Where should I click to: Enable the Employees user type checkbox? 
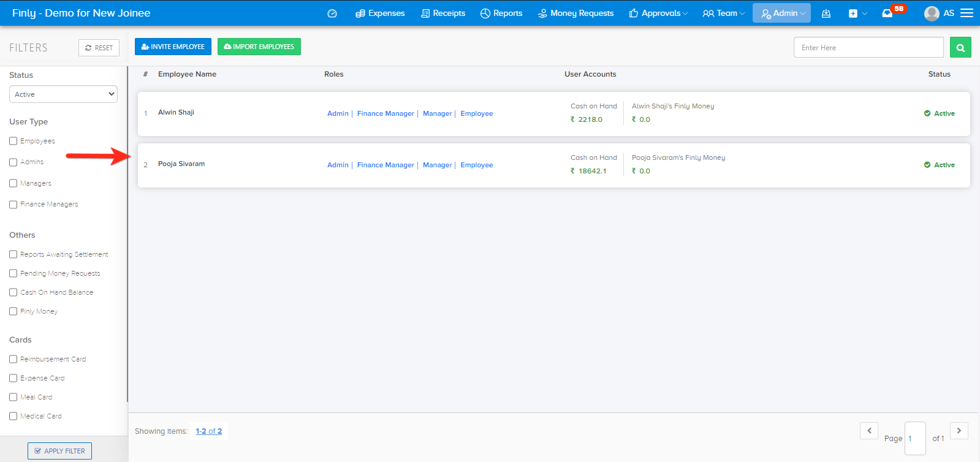(13, 141)
